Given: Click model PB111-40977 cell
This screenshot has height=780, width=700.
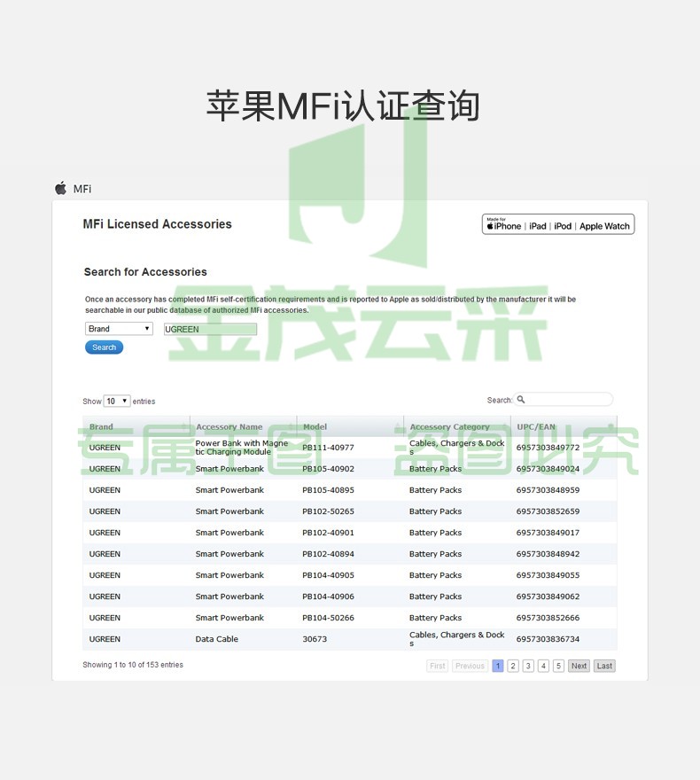Looking at the screenshot, I should pos(328,448).
